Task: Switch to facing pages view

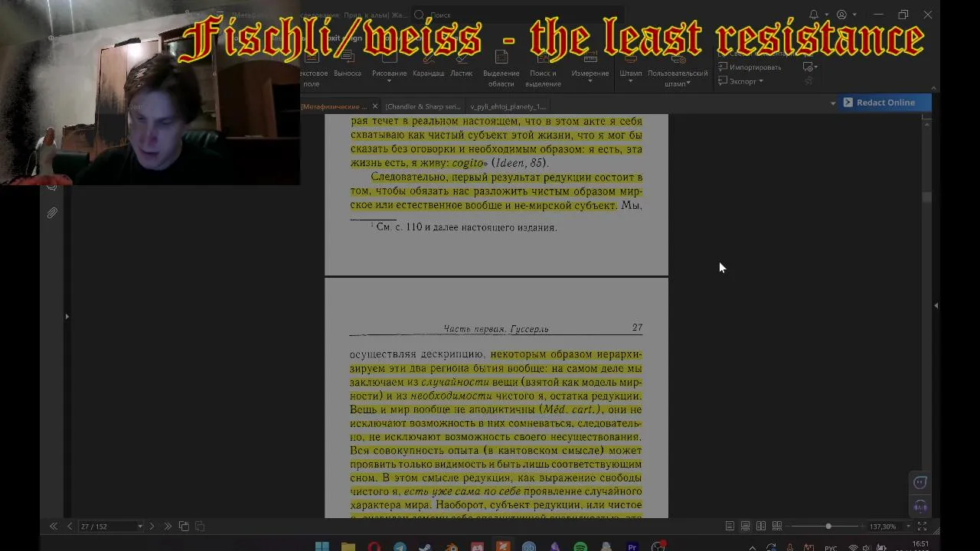Action: click(761, 526)
